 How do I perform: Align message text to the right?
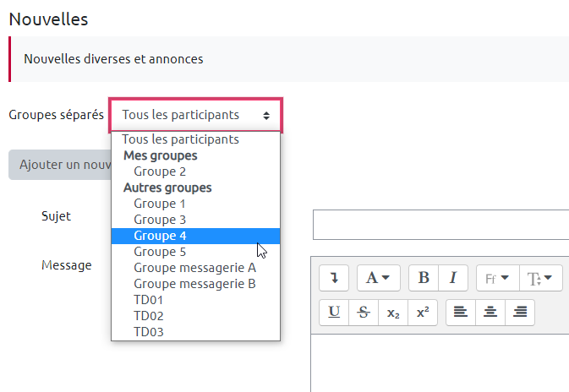(520, 312)
